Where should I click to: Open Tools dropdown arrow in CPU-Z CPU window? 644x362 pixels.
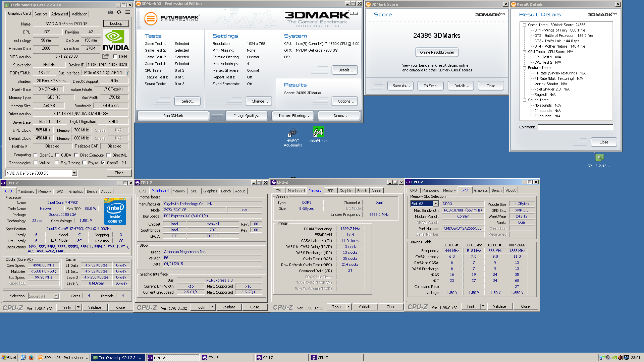78,307
